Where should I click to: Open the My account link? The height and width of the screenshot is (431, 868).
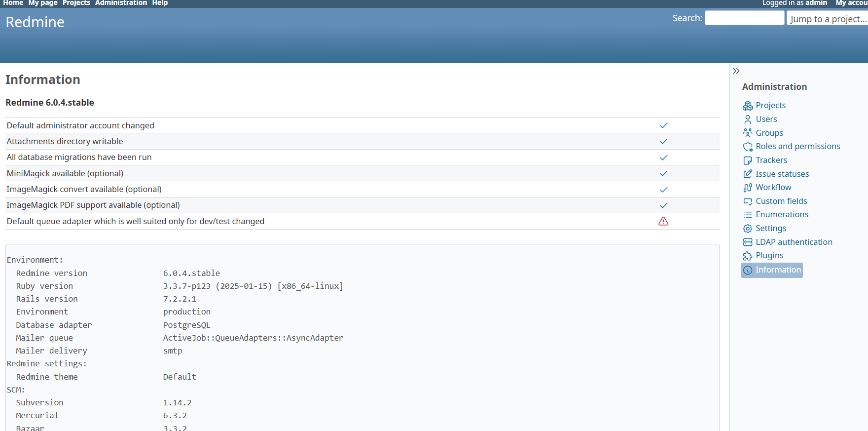pos(852,3)
